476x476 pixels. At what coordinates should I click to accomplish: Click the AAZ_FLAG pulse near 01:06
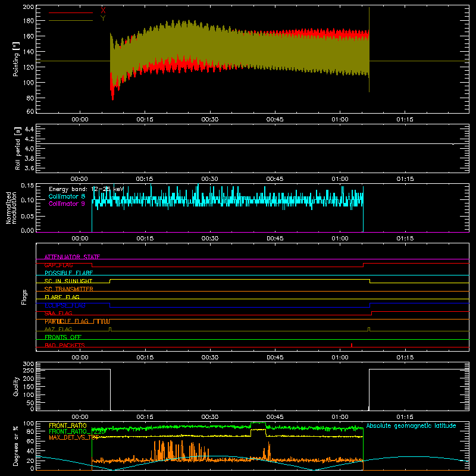click(x=369, y=329)
